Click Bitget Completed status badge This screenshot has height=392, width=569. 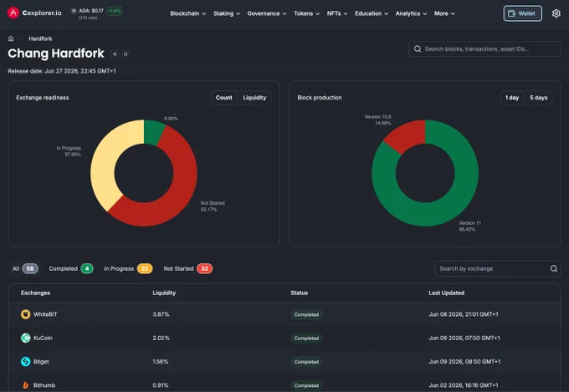(306, 362)
